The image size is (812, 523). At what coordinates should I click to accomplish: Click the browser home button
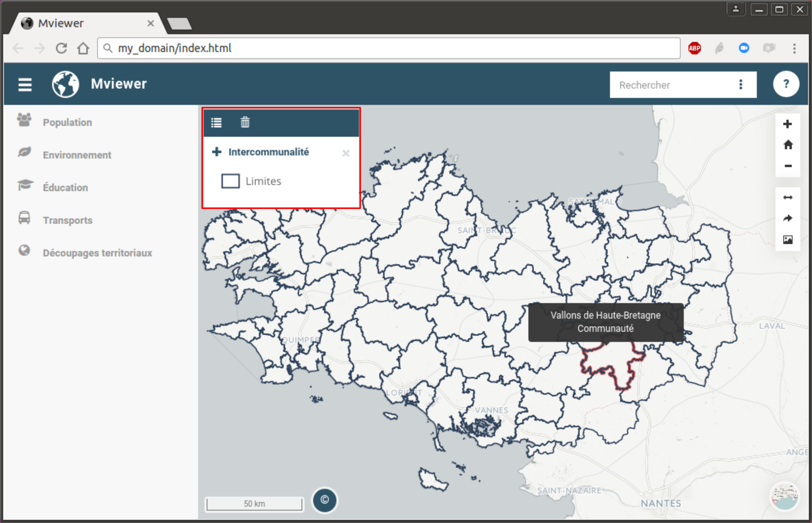tap(83, 48)
